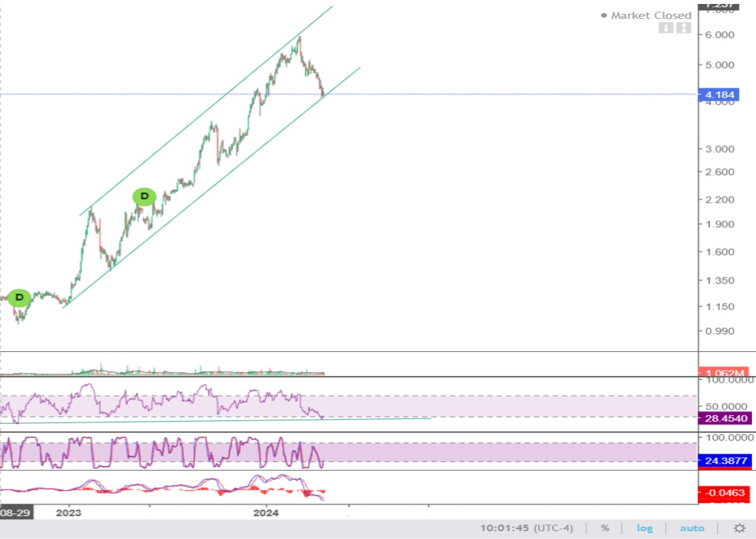
Task: Click the volume label 1.062M
Action: click(x=724, y=372)
